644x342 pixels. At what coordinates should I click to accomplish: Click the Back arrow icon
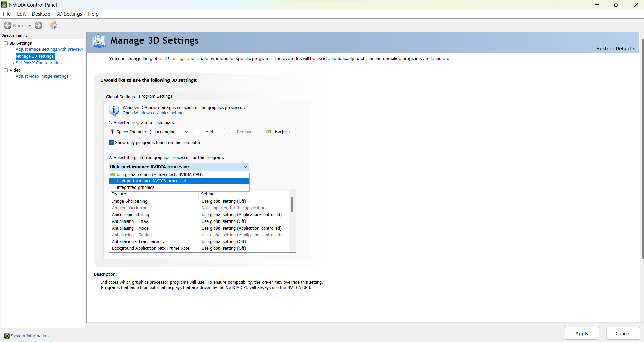coord(8,26)
